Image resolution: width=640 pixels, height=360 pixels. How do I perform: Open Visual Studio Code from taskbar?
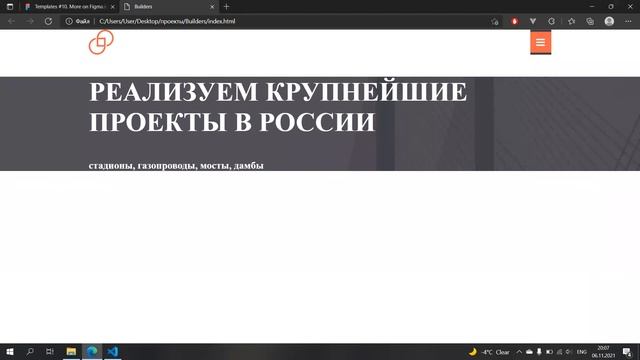tap(113, 351)
